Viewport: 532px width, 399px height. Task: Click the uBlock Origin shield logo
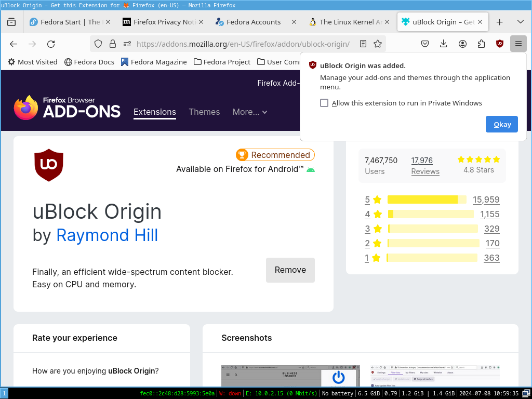point(49,165)
